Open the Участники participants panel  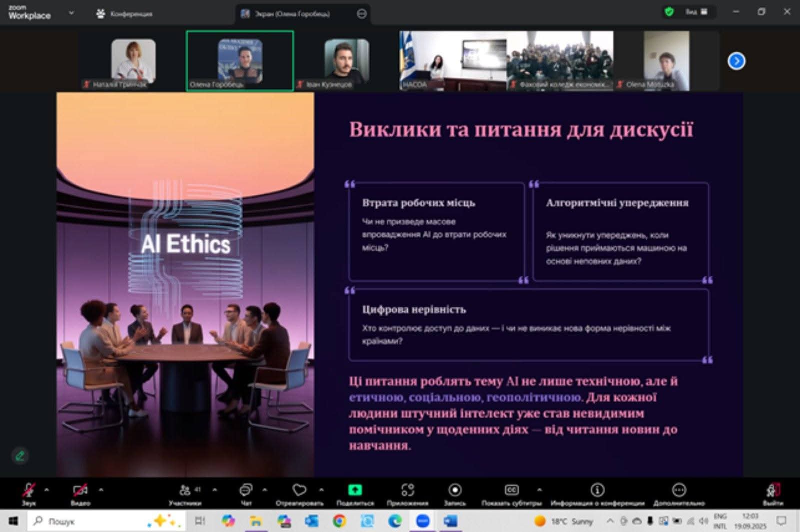pyautogui.click(x=185, y=491)
